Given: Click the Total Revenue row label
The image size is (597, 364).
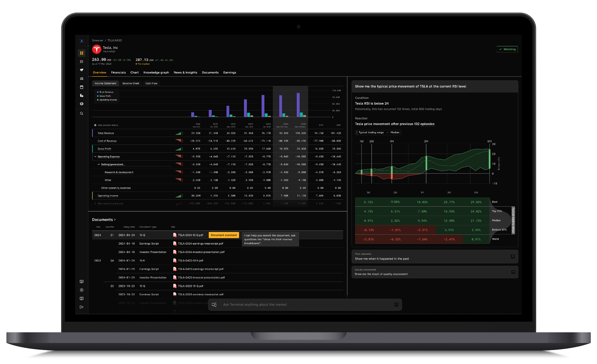Looking at the screenshot, I should pyautogui.click(x=106, y=133).
